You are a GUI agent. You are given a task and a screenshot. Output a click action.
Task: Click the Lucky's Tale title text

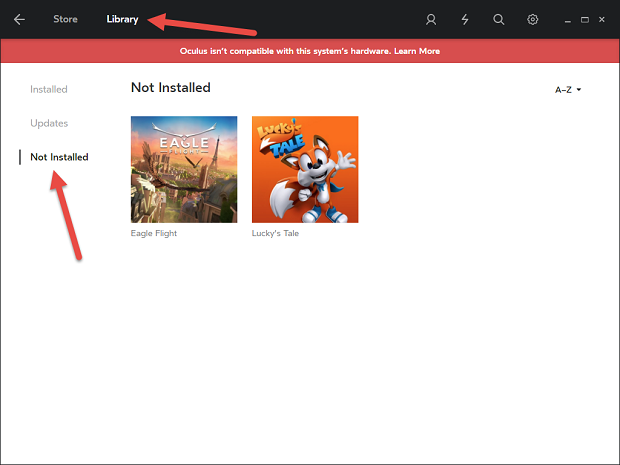(x=275, y=233)
